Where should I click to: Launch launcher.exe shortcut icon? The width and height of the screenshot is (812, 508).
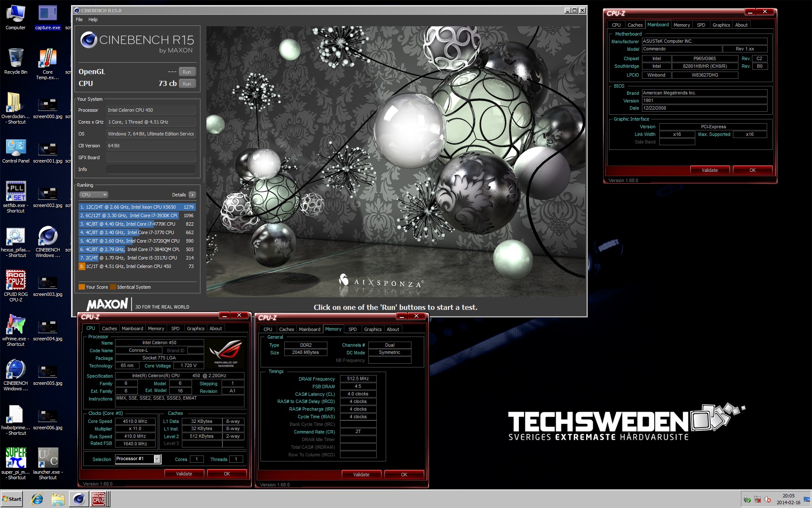(x=48, y=464)
